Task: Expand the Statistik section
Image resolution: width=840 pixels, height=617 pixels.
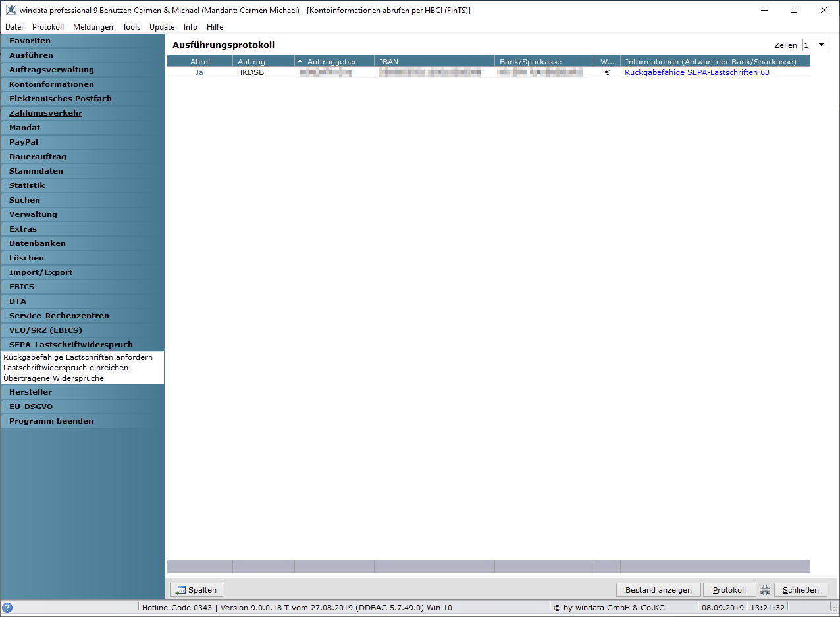Action: pos(82,185)
